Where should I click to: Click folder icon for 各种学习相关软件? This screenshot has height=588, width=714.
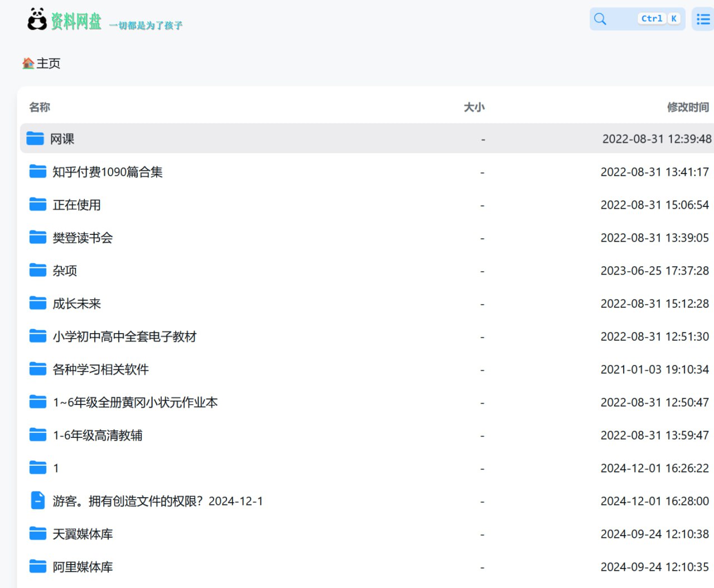[x=38, y=369]
